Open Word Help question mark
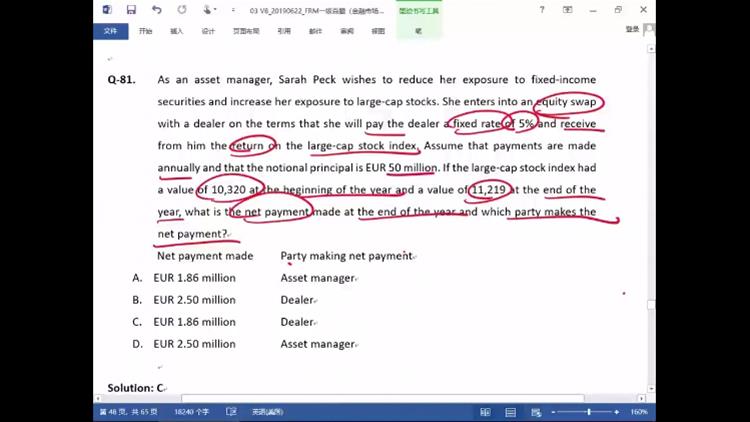 tap(541, 10)
